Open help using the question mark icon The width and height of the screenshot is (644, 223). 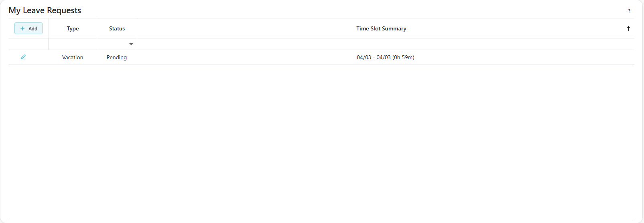click(x=629, y=11)
